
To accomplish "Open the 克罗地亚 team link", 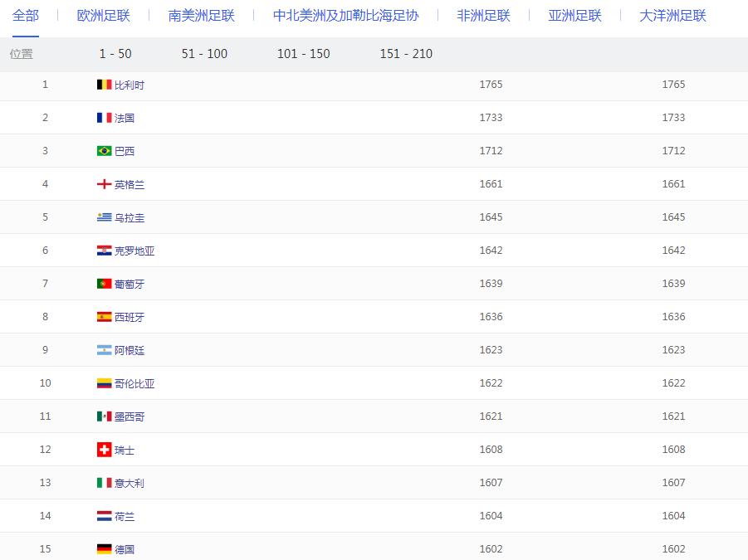I will pyautogui.click(x=134, y=251).
